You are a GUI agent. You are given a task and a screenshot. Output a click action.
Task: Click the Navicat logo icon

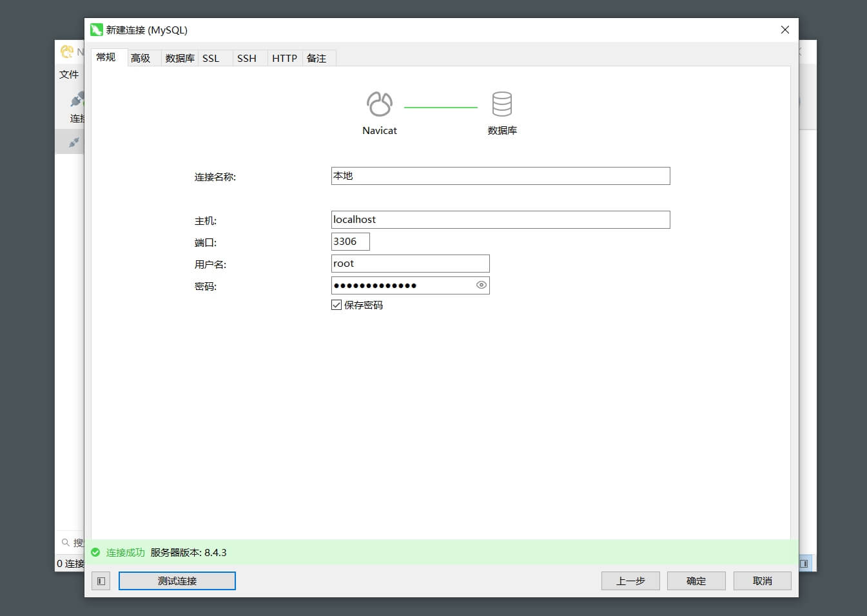[x=380, y=104]
